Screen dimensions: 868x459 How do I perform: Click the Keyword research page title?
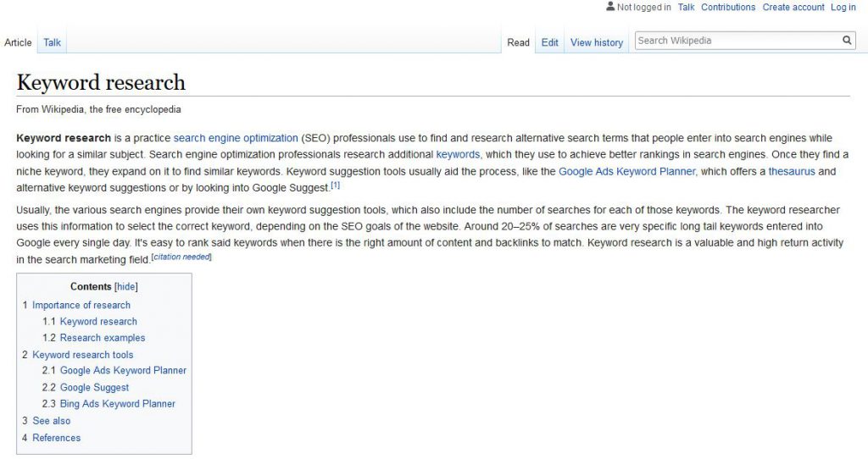tap(101, 82)
